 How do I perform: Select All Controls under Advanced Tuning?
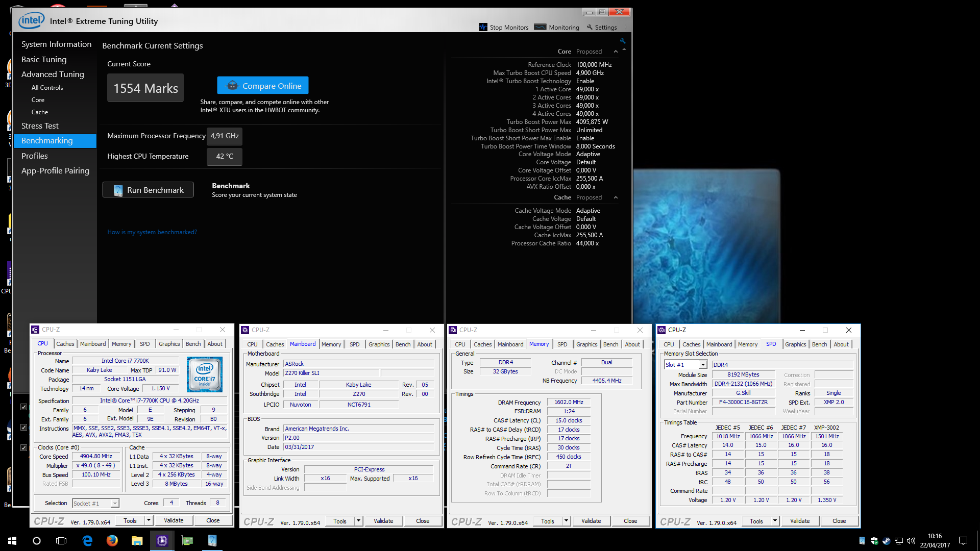point(47,88)
